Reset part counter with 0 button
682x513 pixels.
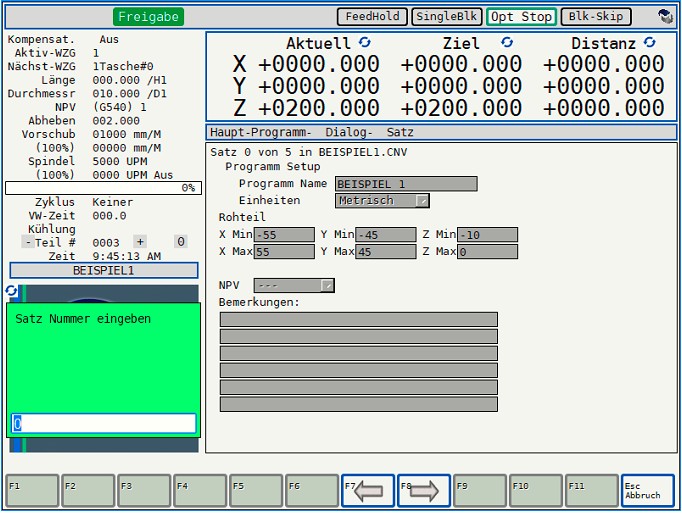181,241
